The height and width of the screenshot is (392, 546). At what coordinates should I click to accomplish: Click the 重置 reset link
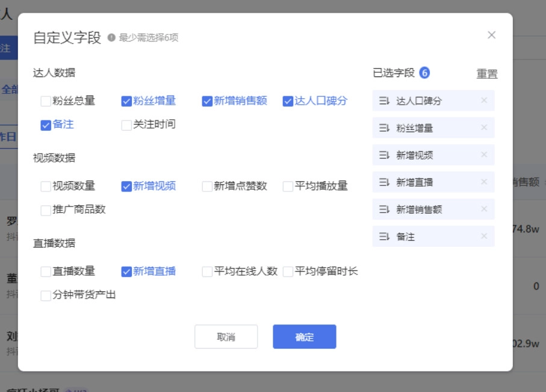coord(487,74)
